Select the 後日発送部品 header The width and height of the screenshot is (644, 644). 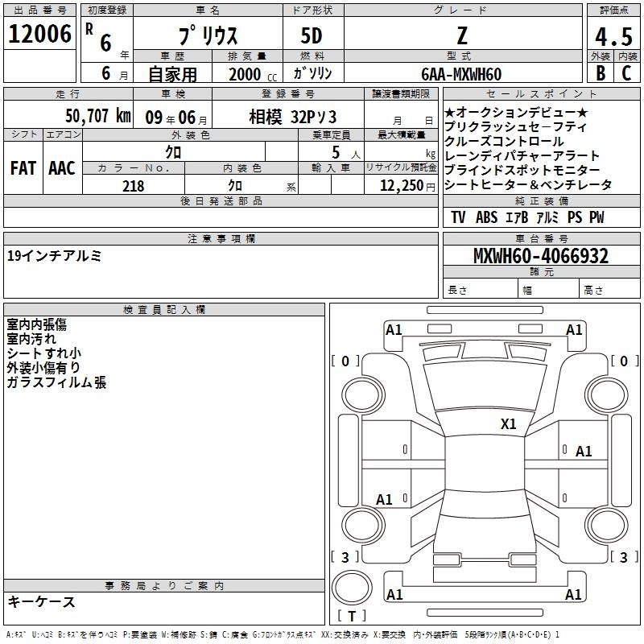click(221, 200)
